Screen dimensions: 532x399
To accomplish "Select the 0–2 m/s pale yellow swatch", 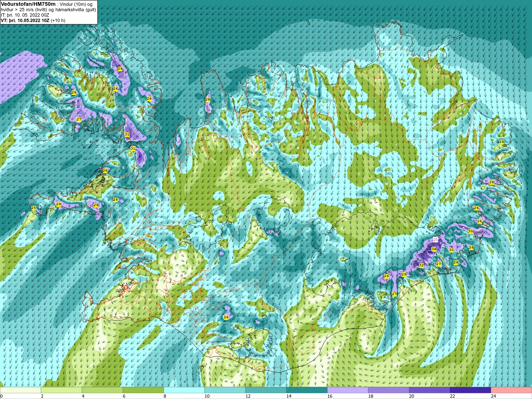I will 20,390.
